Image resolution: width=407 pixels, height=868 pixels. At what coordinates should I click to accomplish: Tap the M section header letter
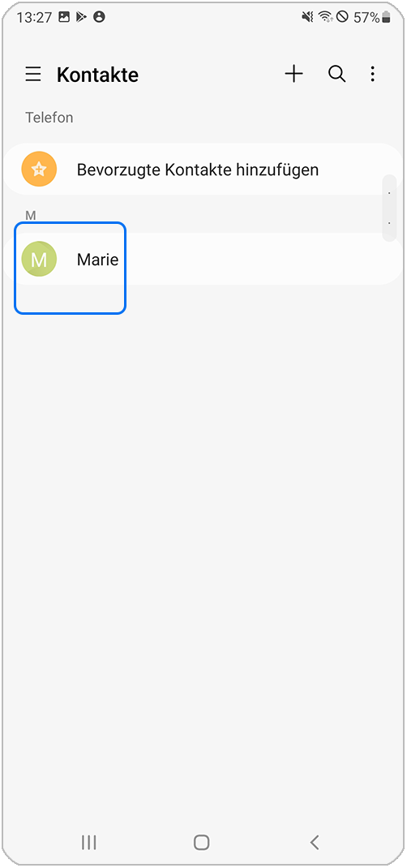coord(31,215)
